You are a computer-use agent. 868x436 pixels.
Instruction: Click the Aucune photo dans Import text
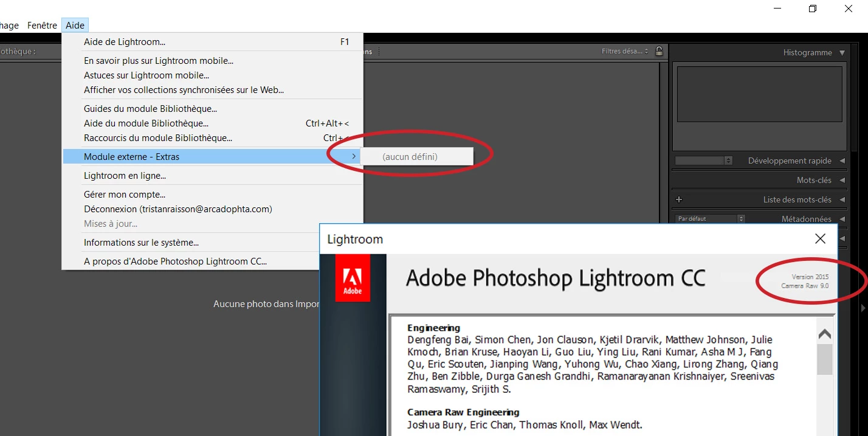tap(266, 304)
